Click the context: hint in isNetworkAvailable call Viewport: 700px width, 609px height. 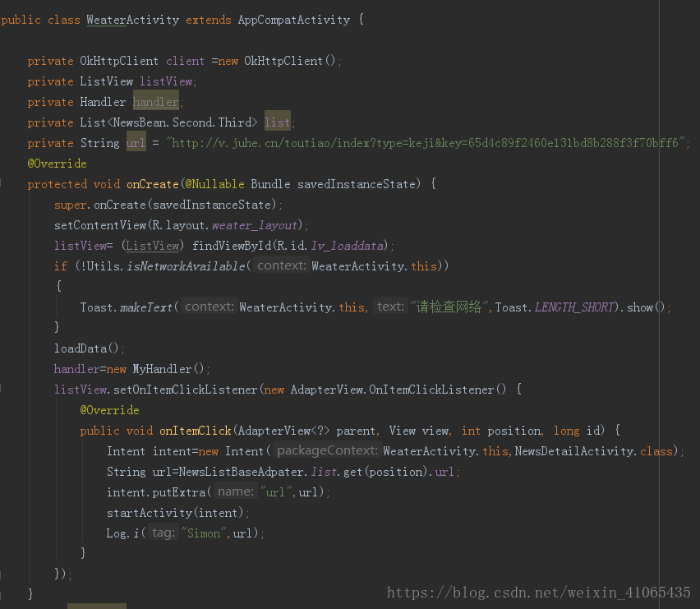[281, 266]
